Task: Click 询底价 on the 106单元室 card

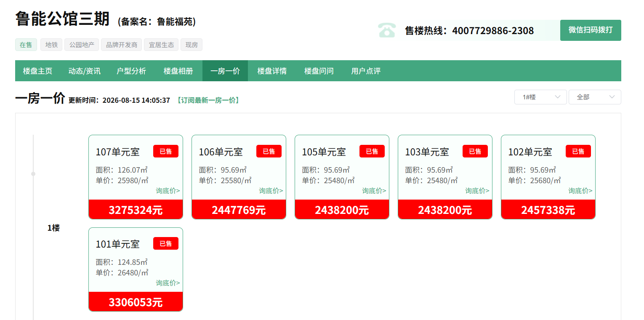Action: pos(271,191)
